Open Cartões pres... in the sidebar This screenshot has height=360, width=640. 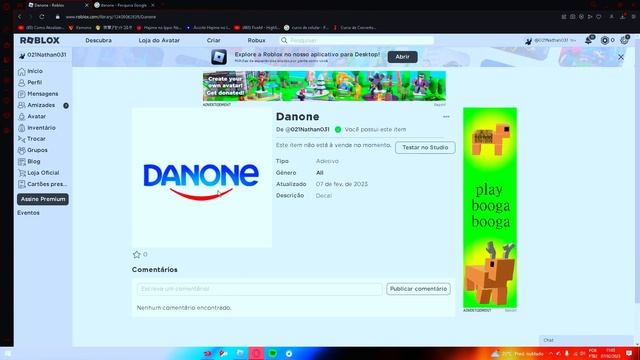click(42, 184)
